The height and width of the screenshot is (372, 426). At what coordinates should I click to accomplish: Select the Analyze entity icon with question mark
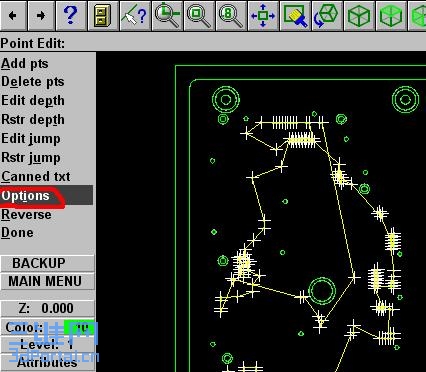point(135,15)
